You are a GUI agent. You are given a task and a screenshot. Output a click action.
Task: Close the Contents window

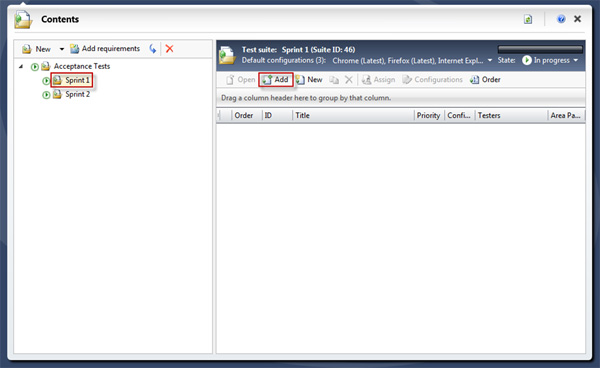577,19
